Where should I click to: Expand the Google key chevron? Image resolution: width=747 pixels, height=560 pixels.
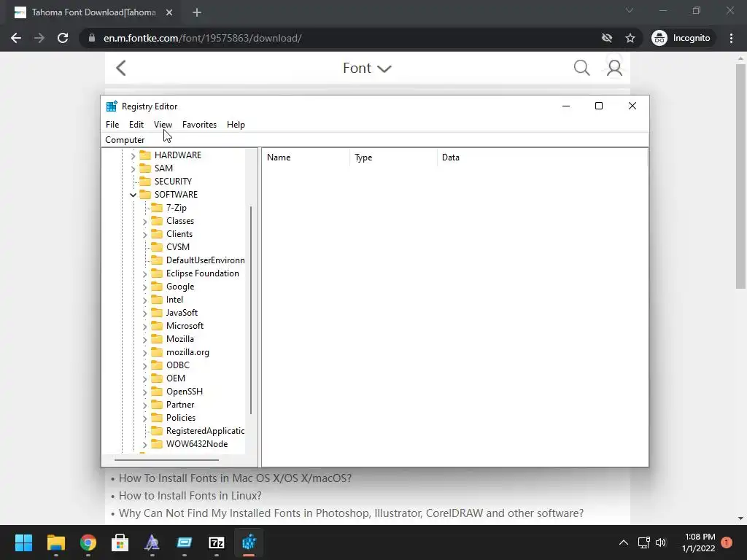(x=145, y=287)
